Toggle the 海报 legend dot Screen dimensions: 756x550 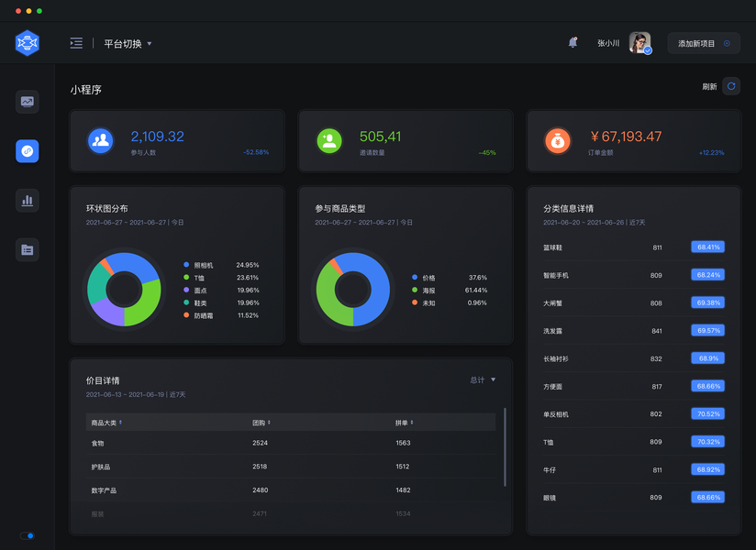(x=415, y=290)
